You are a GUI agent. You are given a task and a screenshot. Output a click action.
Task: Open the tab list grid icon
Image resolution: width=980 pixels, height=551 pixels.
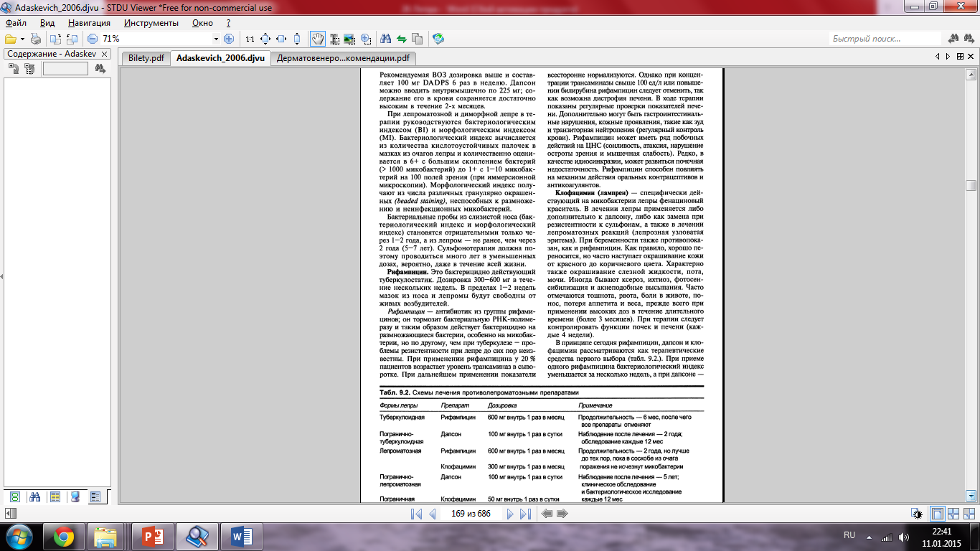[960, 56]
